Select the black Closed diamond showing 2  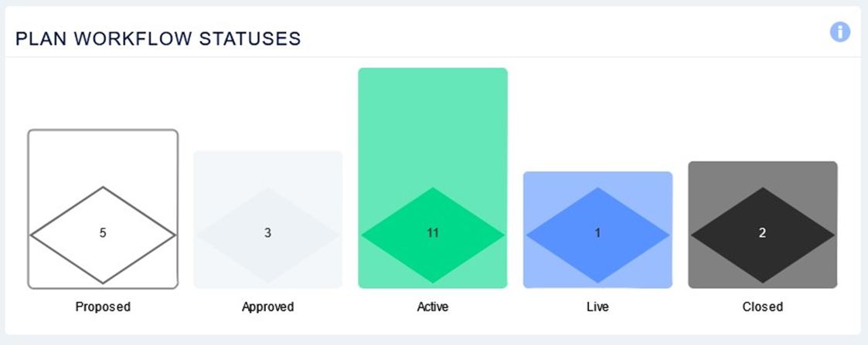coord(763,235)
